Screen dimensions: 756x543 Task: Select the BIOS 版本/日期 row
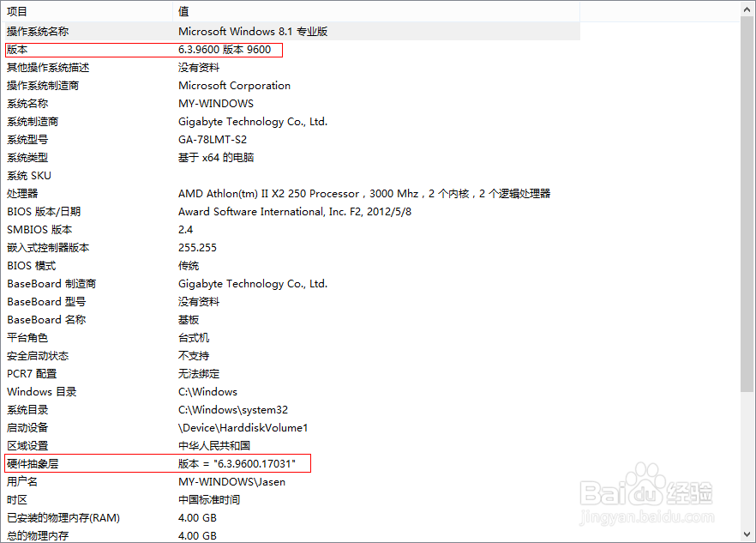tap(291, 211)
